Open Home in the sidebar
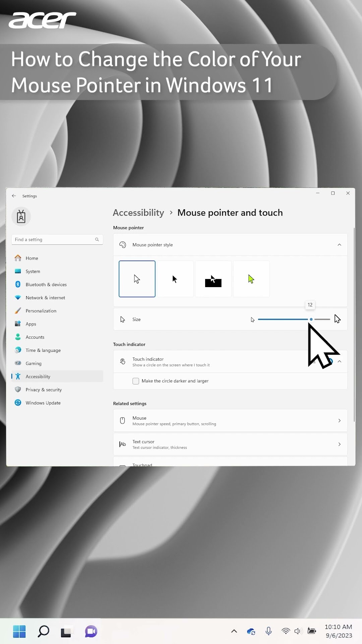The width and height of the screenshot is (362, 644). click(x=57, y=258)
